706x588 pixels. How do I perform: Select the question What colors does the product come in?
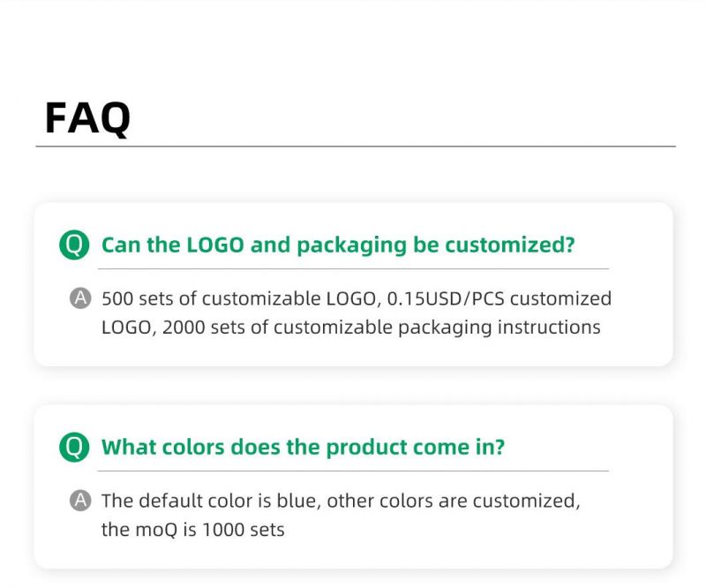coord(303,448)
